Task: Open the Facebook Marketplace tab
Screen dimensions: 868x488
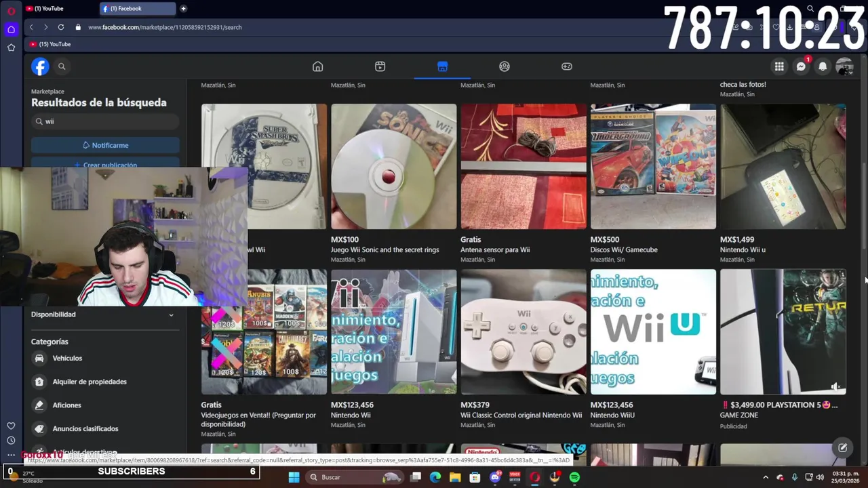Action: tap(442, 66)
